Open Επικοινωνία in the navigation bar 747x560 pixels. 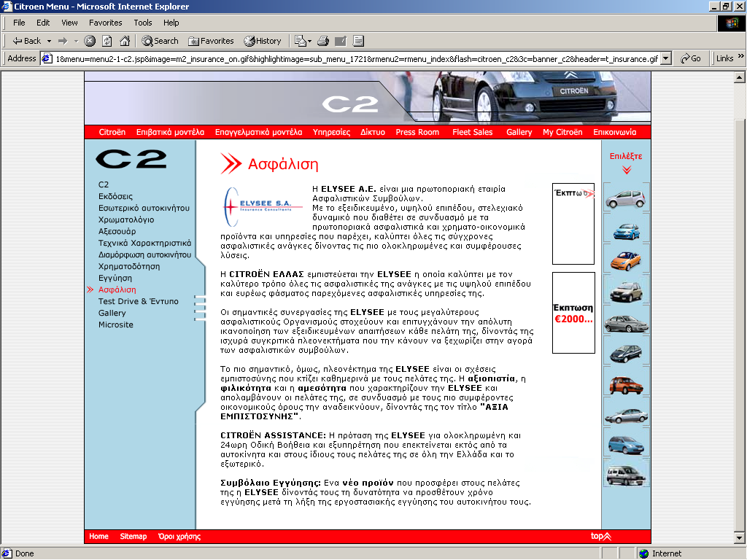[614, 132]
